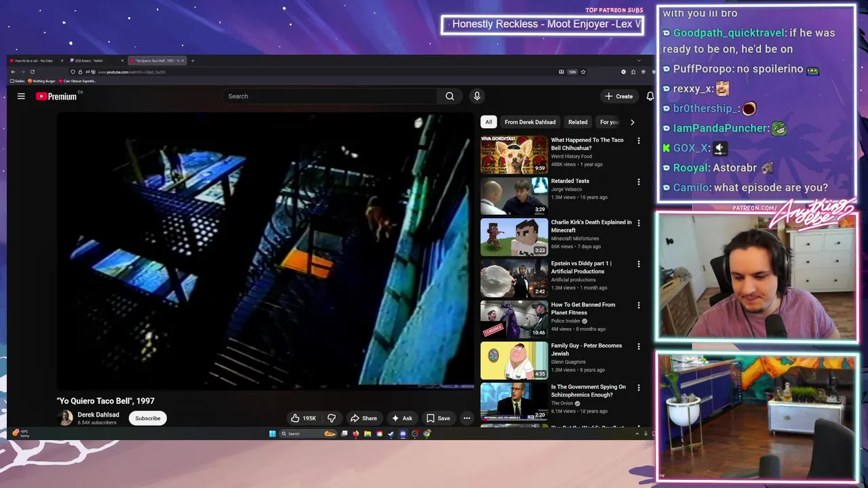Open the Dailies bookmark
The height and width of the screenshot is (488, 868).
(x=17, y=81)
